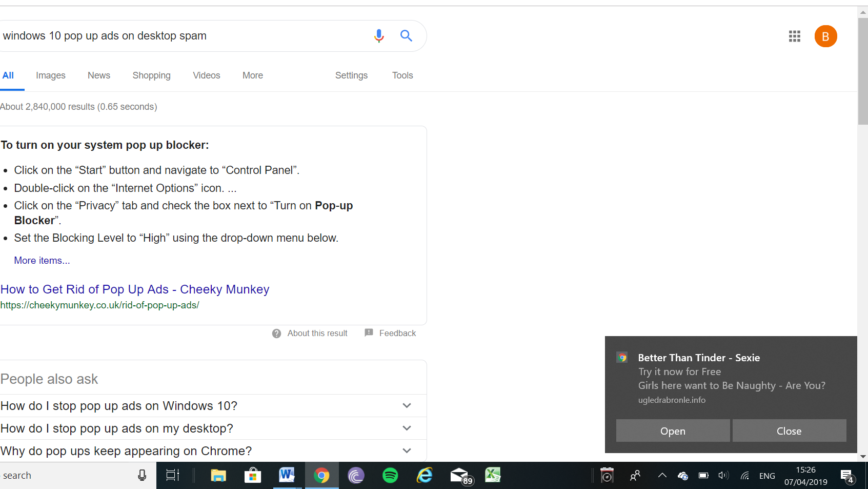Click the More items... link
Image resolution: width=868 pixels, height=489 pixels.
click(x=42, y=261)
